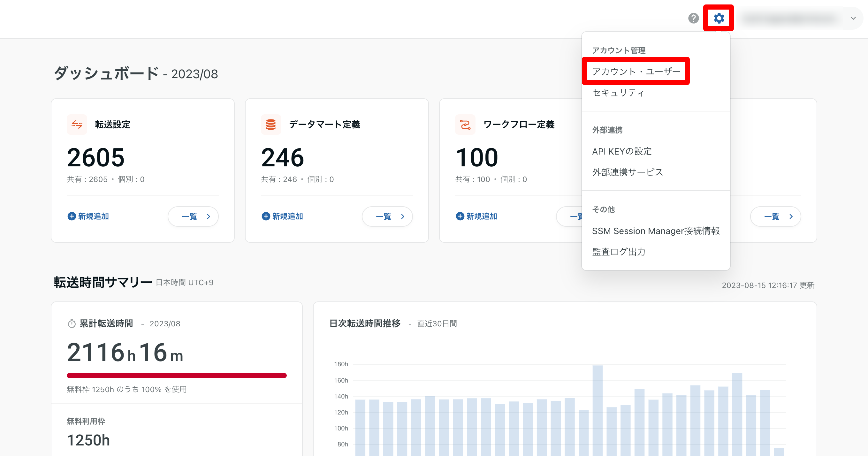Screen dimensions: 868x456
Task: Click the 転送設定 transfer arrows icon
Action: point(77,125)
